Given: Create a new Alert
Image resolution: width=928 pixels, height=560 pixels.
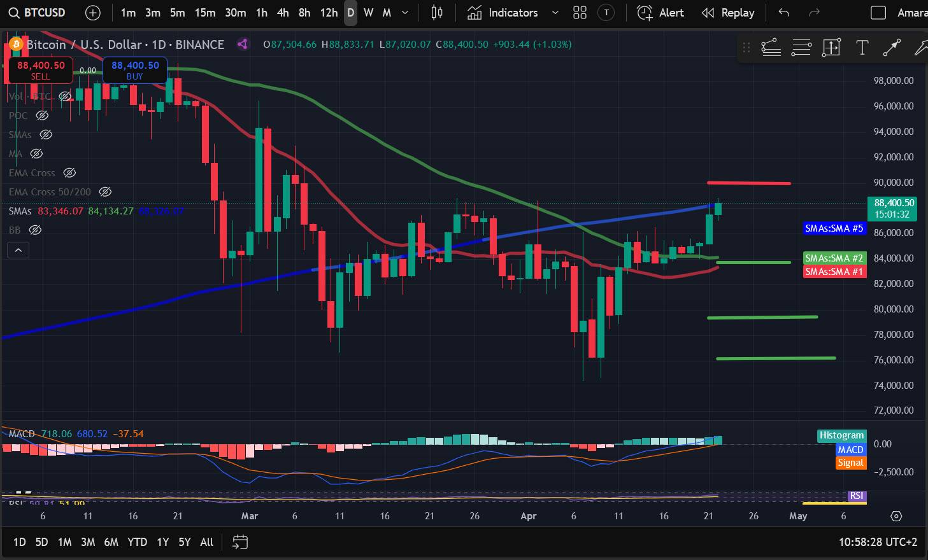Looking at the screenshot, I should tap(660, 13).
